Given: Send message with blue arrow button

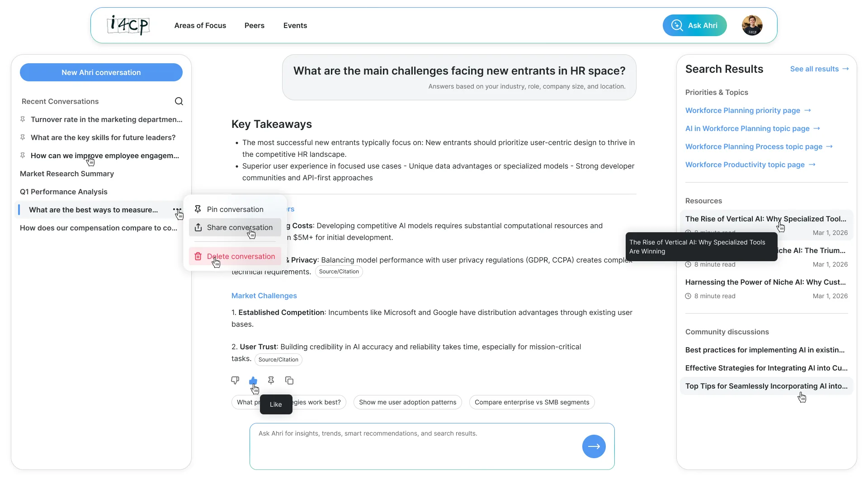Looking at the screenshot, I should [594, 446].
